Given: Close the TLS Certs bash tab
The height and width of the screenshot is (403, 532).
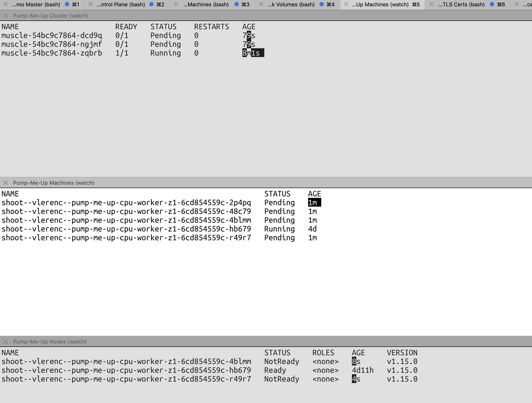Looking at the screenshot, I should (431, 4).
